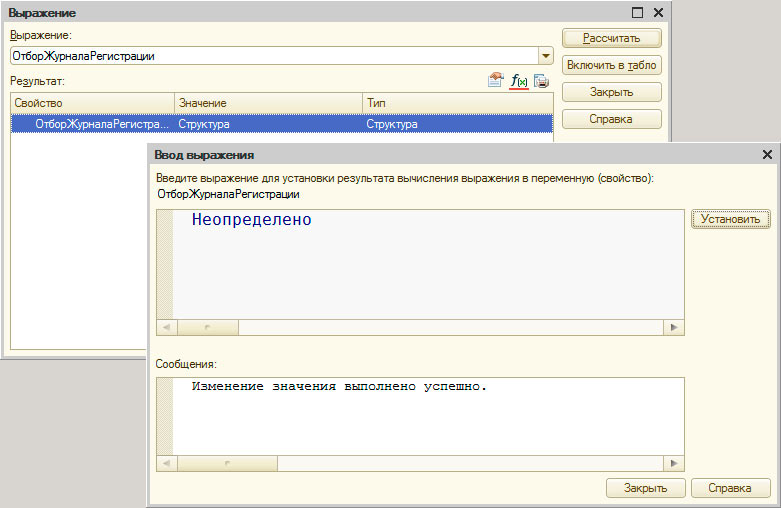Click horizontal scrollbar thumb in expression editor

click(x=208, y=327)
